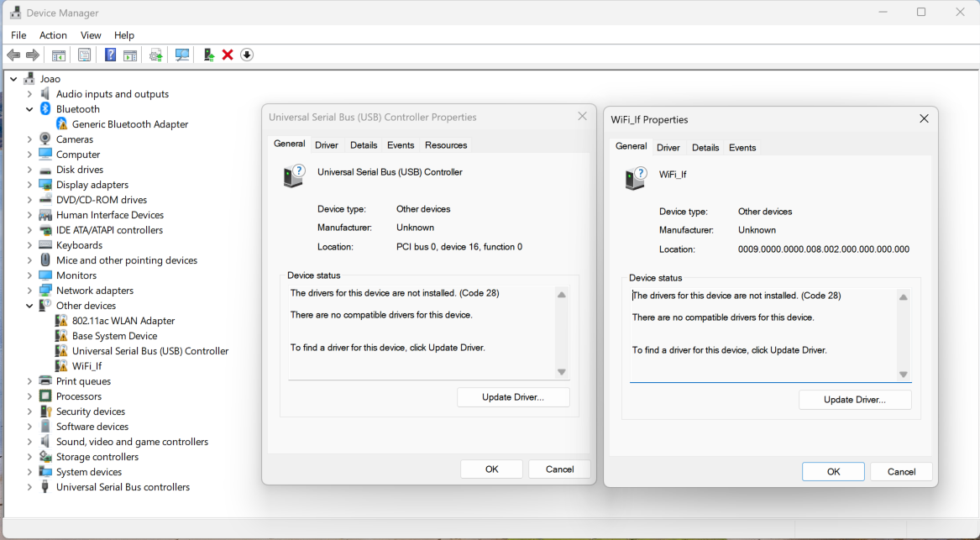Toggle the Show/Hide Action Pane toolbar icon

pos(130,55)
